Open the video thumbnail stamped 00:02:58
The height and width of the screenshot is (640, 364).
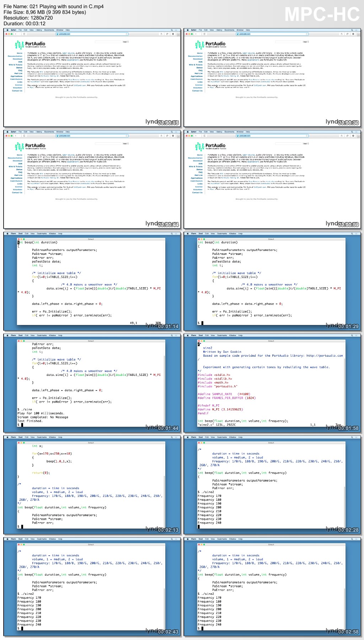tap(272, 587)
